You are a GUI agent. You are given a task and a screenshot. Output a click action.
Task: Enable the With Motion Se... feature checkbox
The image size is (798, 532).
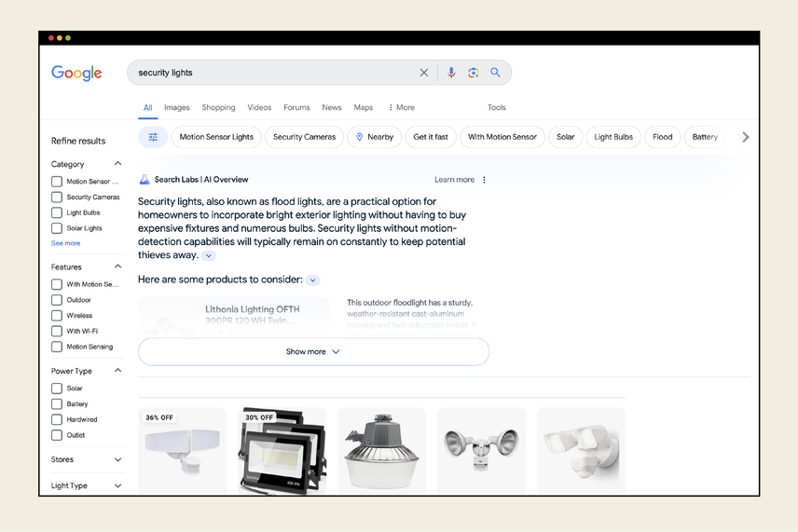57,284
